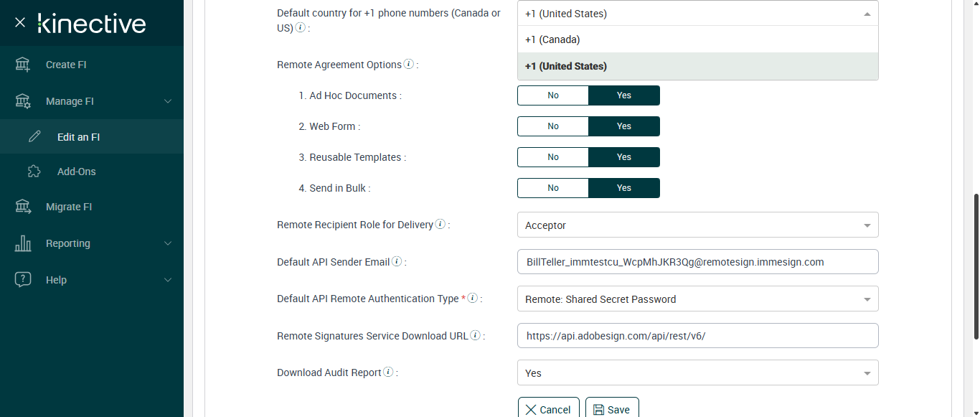This screenshot has height=417, width=980.
Task: Click info icon next to Download Audit Report
Action: [x=388, y=372]
